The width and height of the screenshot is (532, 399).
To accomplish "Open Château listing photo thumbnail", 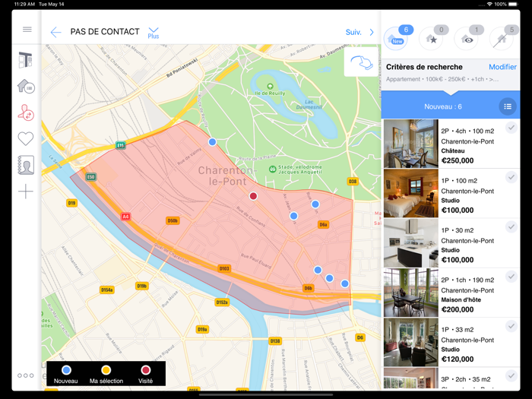I will click(411, 144).
